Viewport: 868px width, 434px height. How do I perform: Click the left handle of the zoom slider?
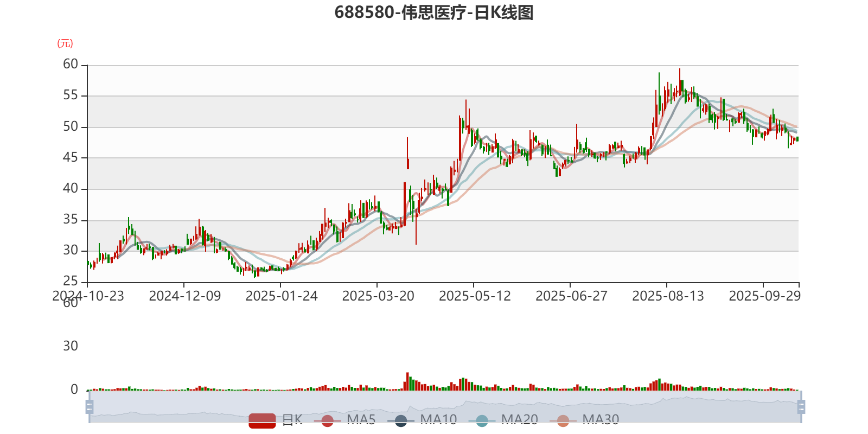coord(90,406)
